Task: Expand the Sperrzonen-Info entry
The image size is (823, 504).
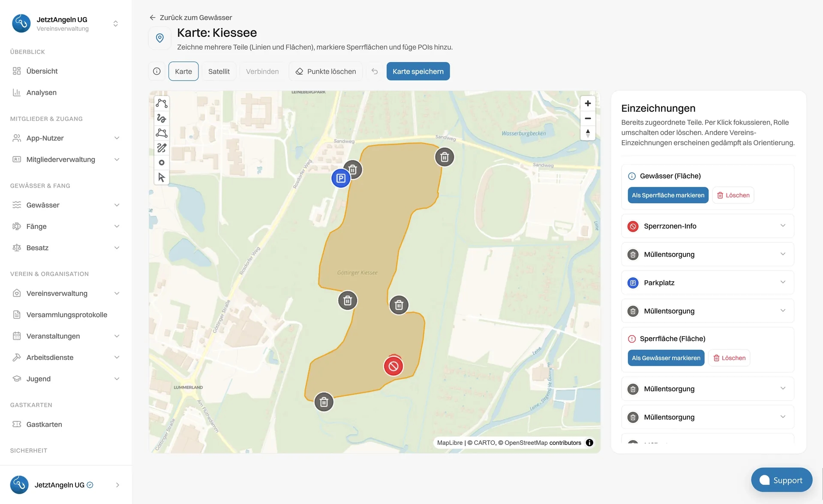Action: [x=708, y=226]
